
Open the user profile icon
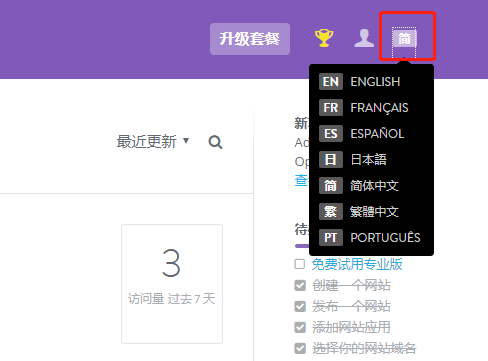(x=364, y=38)
